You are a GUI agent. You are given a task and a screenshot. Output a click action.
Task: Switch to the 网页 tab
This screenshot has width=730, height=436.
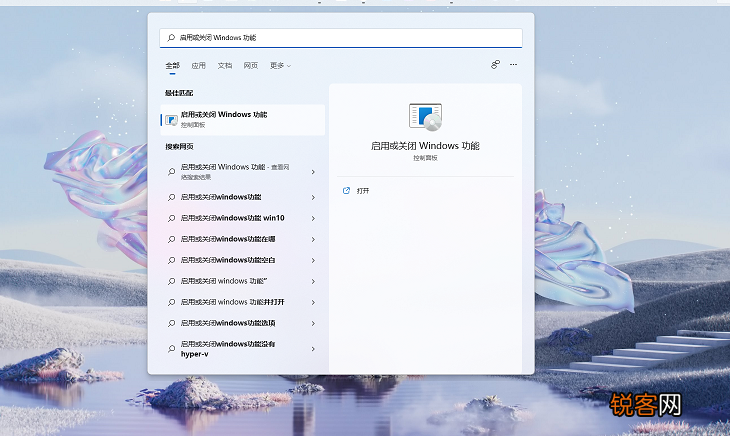coord(250,66)
